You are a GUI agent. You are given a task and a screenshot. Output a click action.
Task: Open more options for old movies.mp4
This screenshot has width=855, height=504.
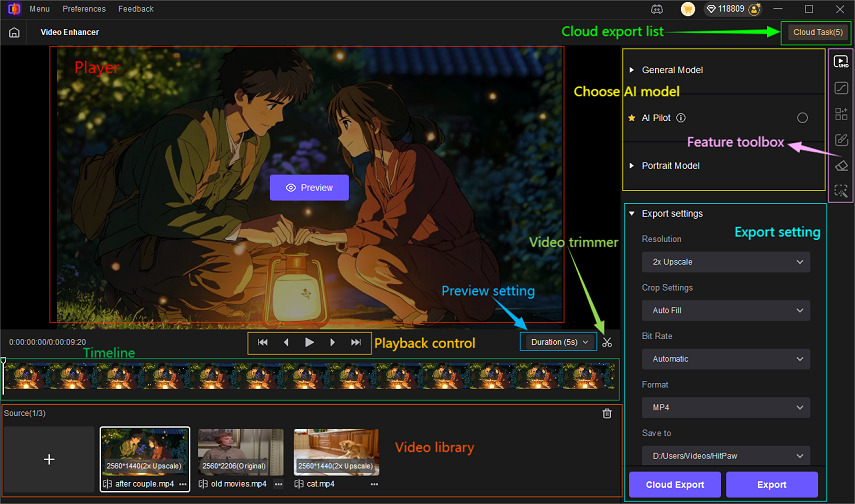tap(279, 484)
